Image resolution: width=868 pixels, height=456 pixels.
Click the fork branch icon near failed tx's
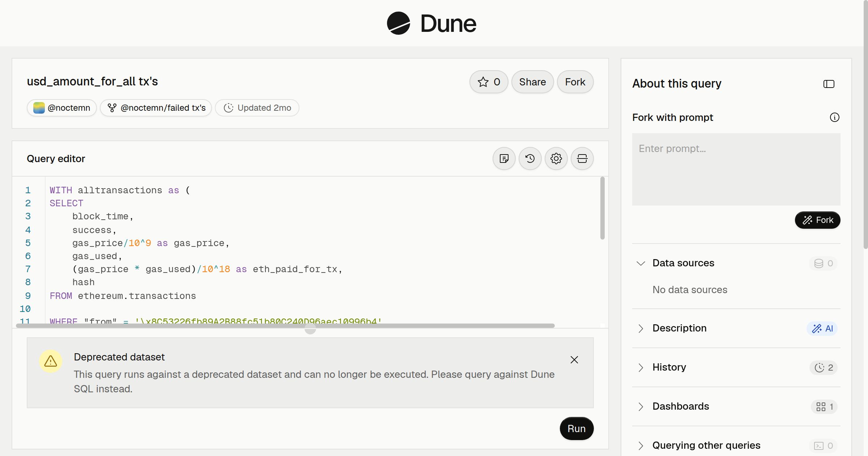pos(112,108)
